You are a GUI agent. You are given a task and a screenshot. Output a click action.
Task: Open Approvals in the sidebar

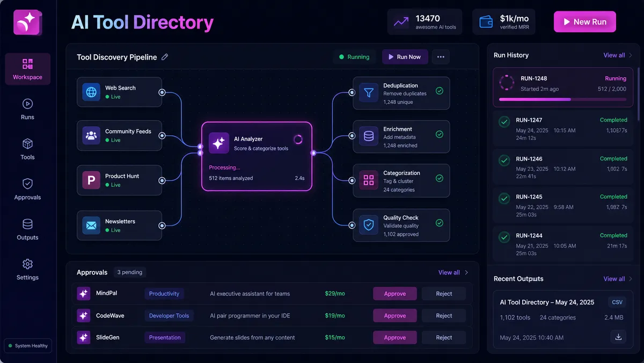click(28, 190)
